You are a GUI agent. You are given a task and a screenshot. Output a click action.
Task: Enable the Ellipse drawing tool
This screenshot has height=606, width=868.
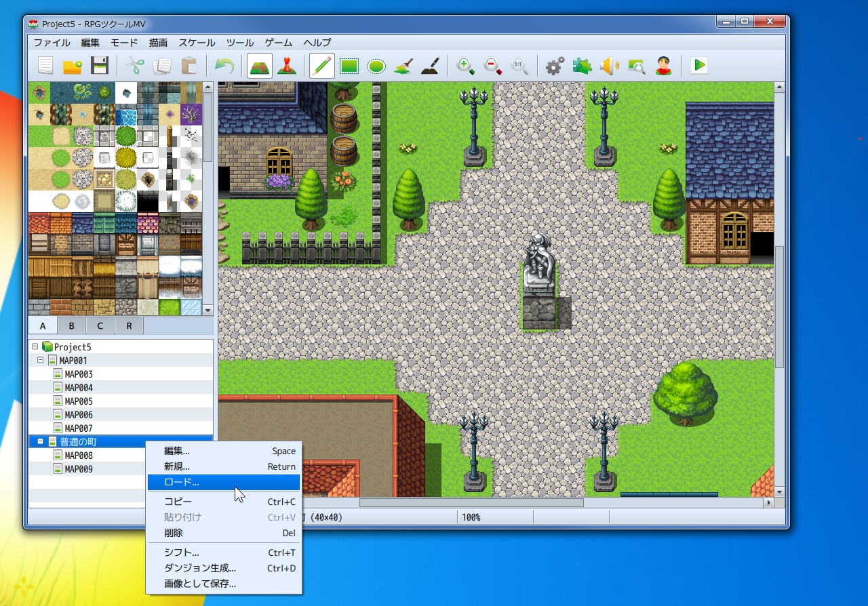(376, 66)
